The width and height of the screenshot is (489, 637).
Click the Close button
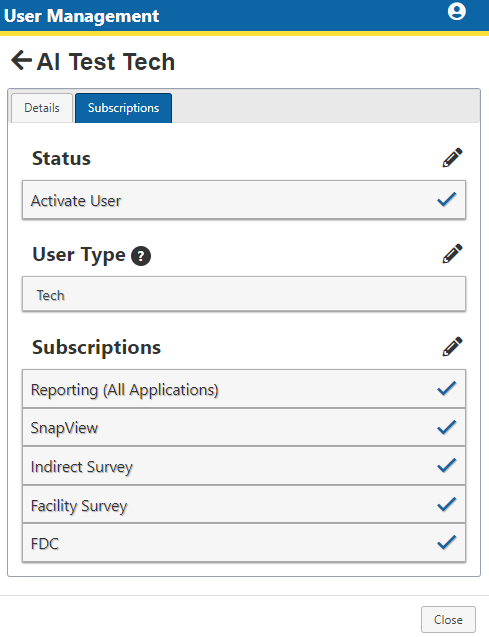[448, 620]
